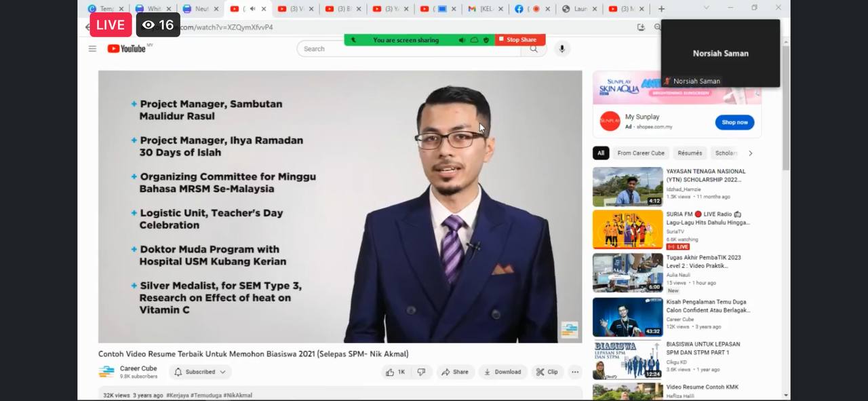Select the 'From Career Cube' filter chip

click(641, 153)
